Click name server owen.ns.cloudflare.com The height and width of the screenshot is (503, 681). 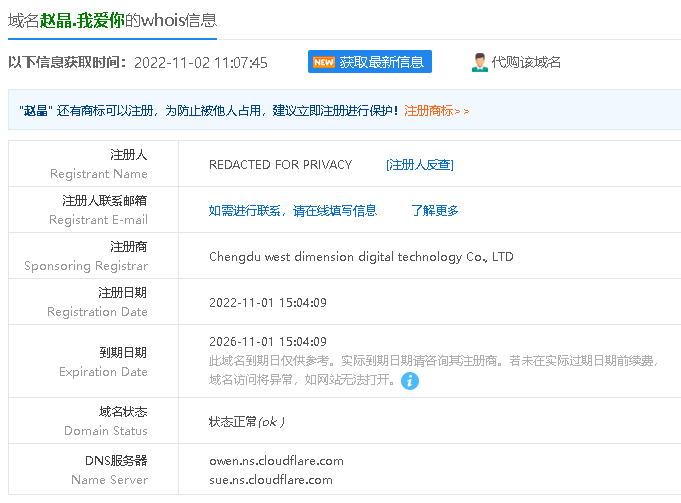pos(276,461)
